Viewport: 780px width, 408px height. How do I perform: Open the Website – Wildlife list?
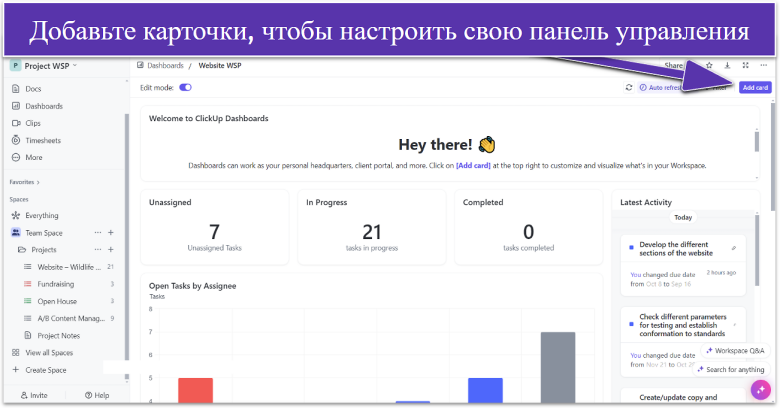pyautogui.click(x=69, y=267)
